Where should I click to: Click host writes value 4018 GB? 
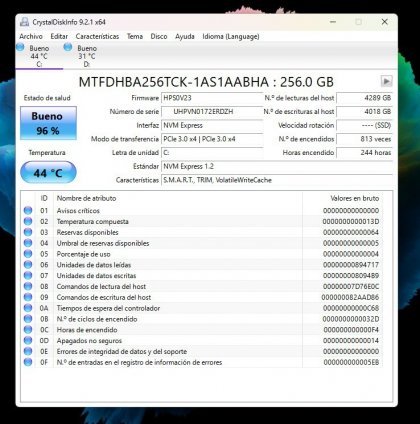[x=364, y=112]
